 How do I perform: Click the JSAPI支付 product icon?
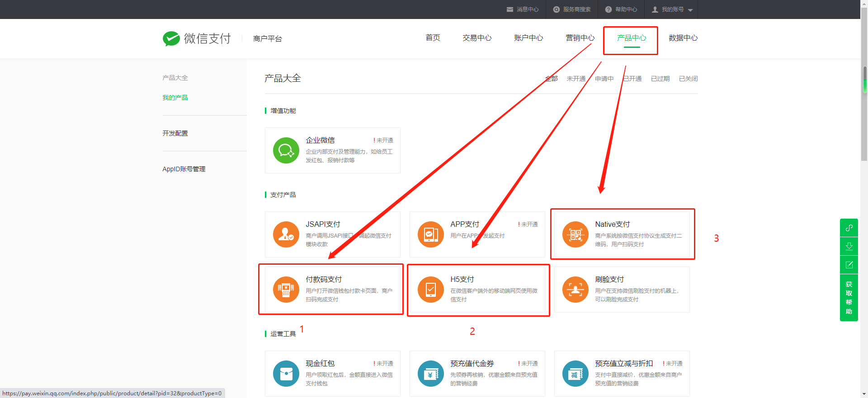286,234
